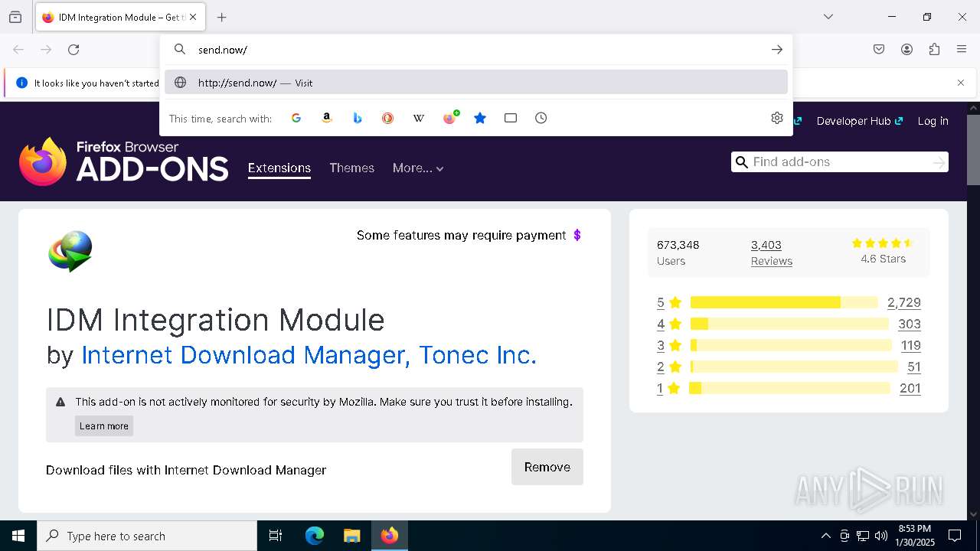Open File Explorer from taskbar

click(x=351, y=536)
